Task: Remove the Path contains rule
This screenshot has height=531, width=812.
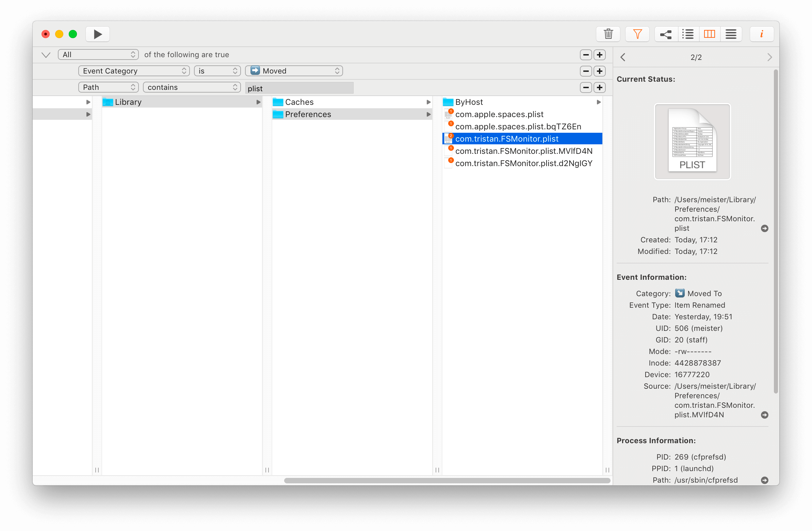Action: [x=586, y=88]
